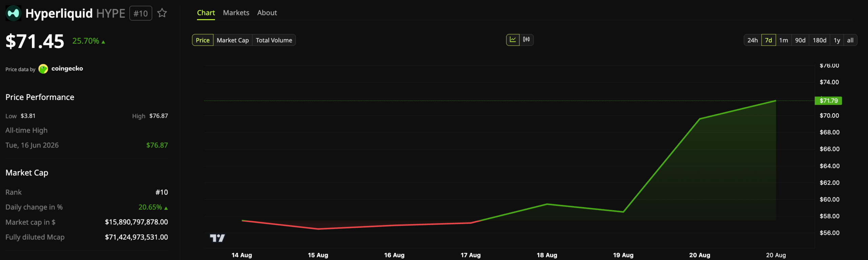The image size is (868, 260).
Task: Click the 17 Aug axis label
Action: [471, 255]
